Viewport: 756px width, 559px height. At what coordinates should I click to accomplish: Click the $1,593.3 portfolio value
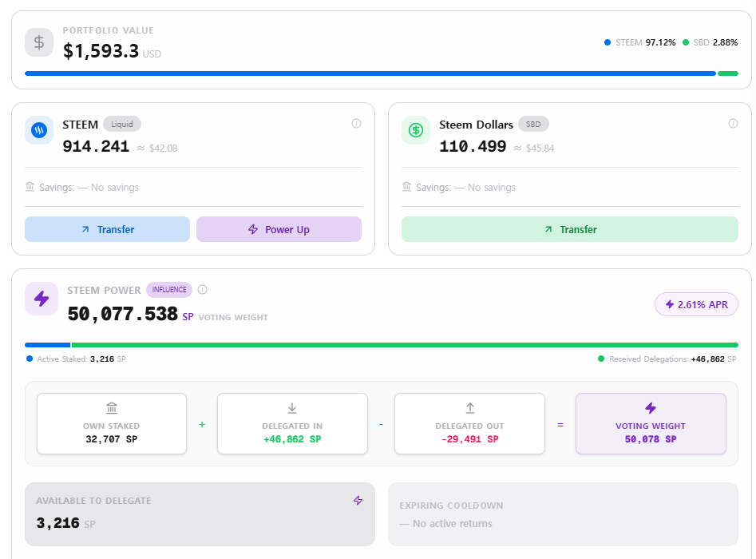101,50
